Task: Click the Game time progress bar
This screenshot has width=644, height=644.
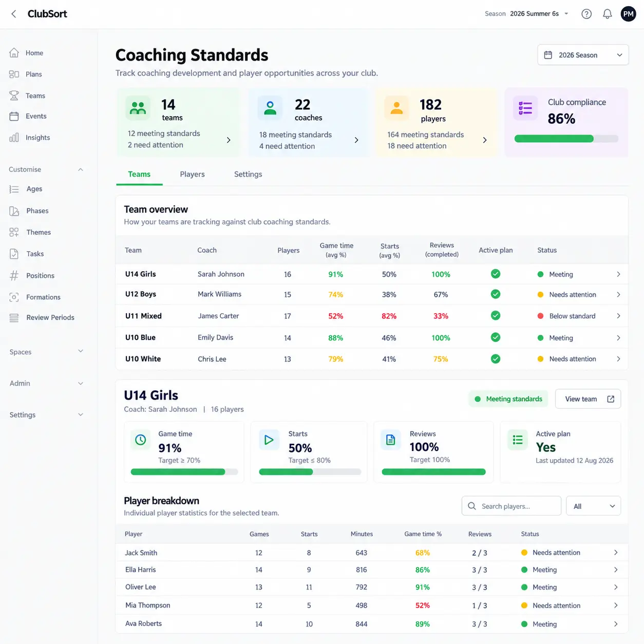Action: click(x=184, y=472)
